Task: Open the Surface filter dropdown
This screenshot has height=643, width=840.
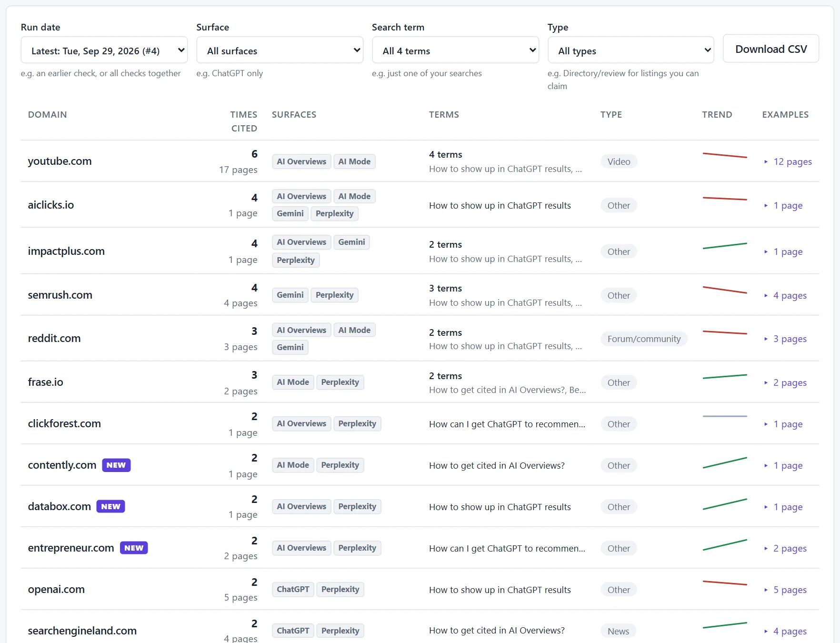Action: coord(280,50)
